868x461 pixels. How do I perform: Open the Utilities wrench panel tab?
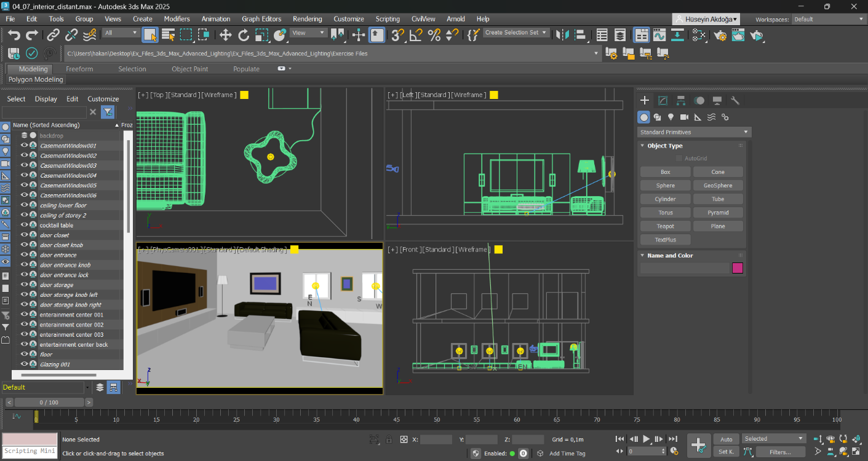(735, 100)
